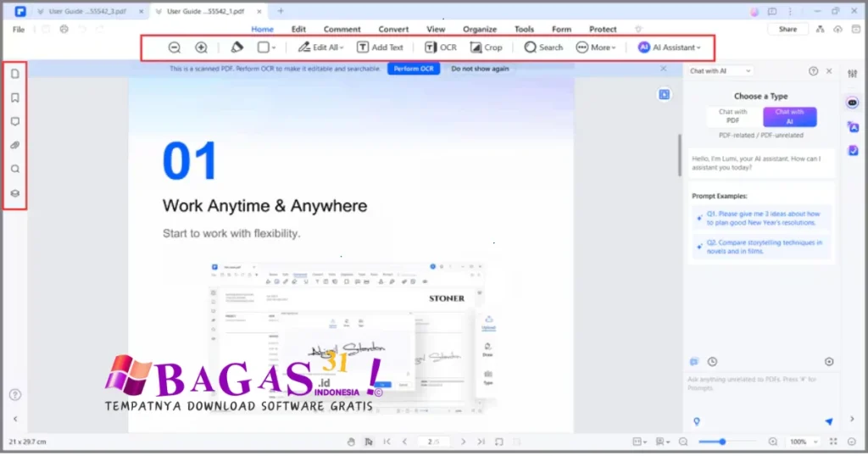Select the hand pan tool
Screen dimensions: 868x456
coord(351,442)
